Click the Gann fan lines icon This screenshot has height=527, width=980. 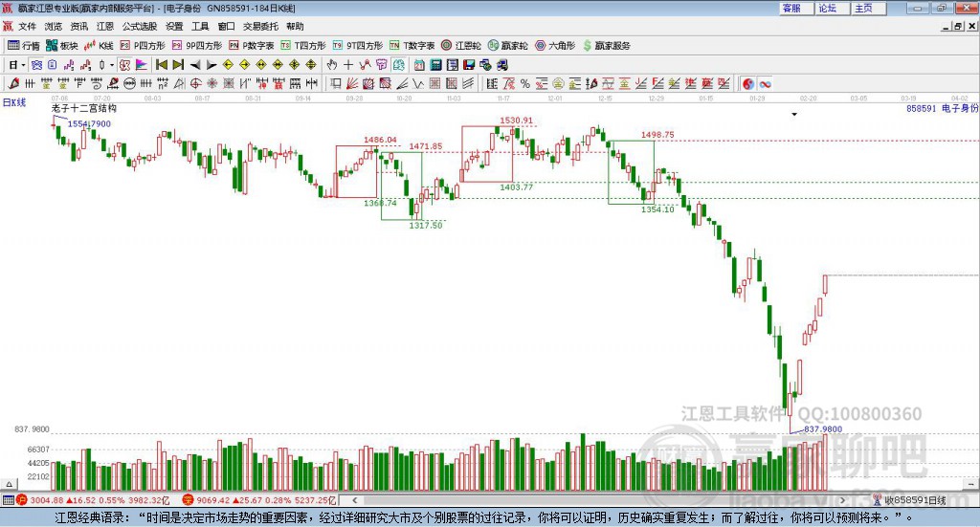click(x=352, y=83)
